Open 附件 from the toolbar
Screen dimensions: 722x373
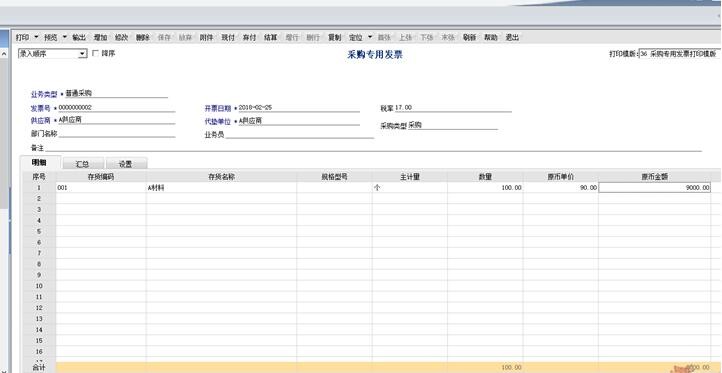pos(206,37)
